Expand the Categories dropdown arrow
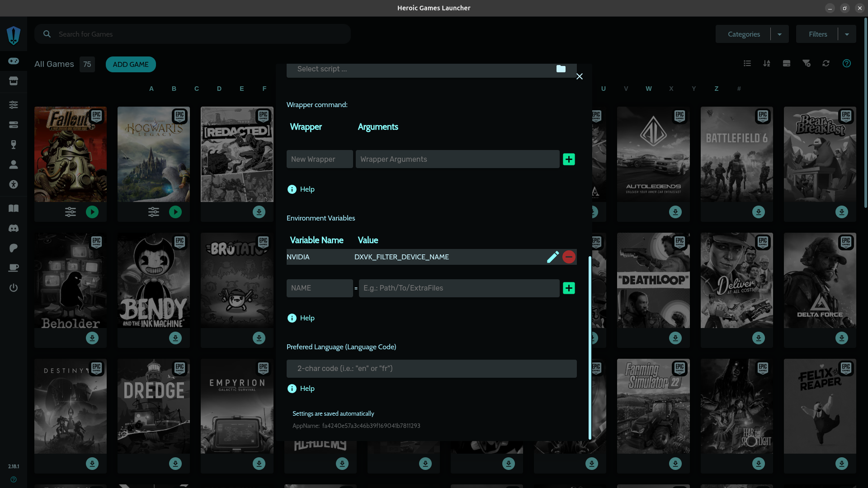868x488 pixels. click(779, 34)
